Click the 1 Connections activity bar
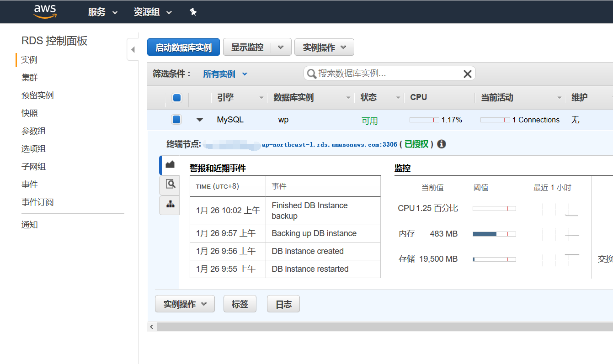613x364 pixels. 495,120
